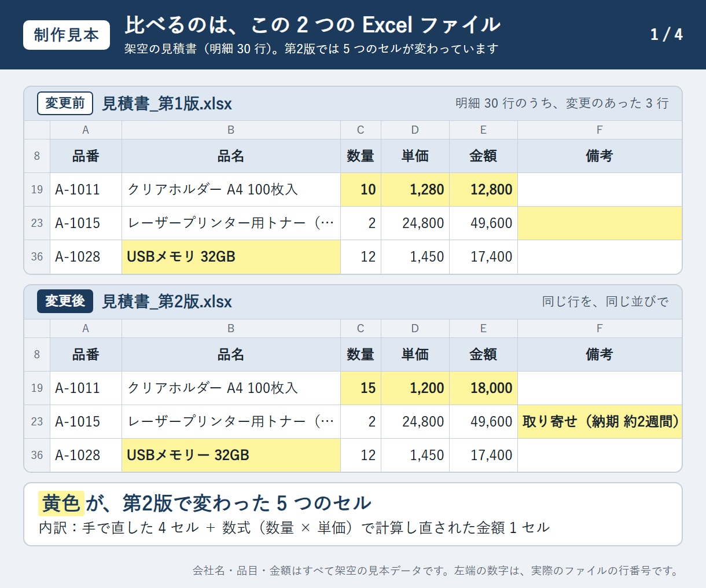Select row number 8 in the 第2版 sheet
The image size is (706, 588).
[37, 355]
